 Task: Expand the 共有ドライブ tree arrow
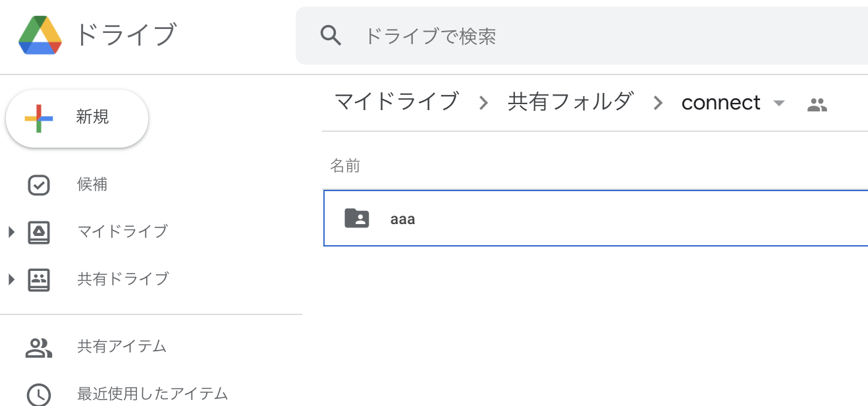tap(11, 279)
